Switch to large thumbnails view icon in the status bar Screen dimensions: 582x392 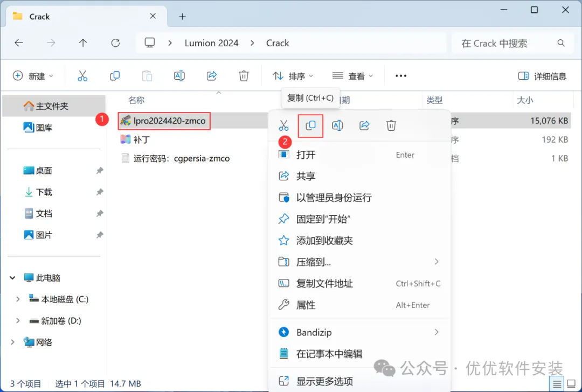(x=572, y=384)
